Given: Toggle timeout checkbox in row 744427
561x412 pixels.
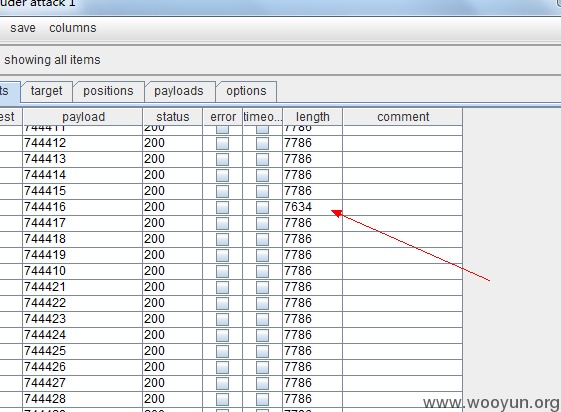Looking at the screenshot, I should 262,383.
